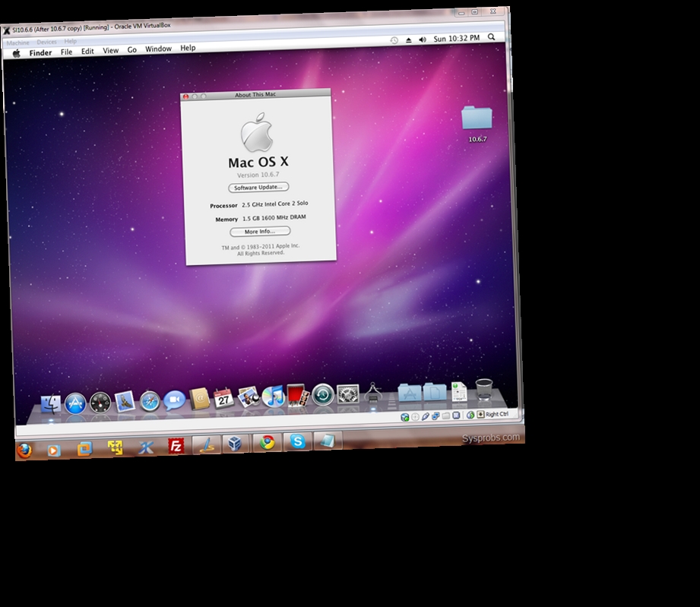Open Dashboard from the dock
Image resolution: width=700 pixels, height=607 pixels.
[100, 403]
